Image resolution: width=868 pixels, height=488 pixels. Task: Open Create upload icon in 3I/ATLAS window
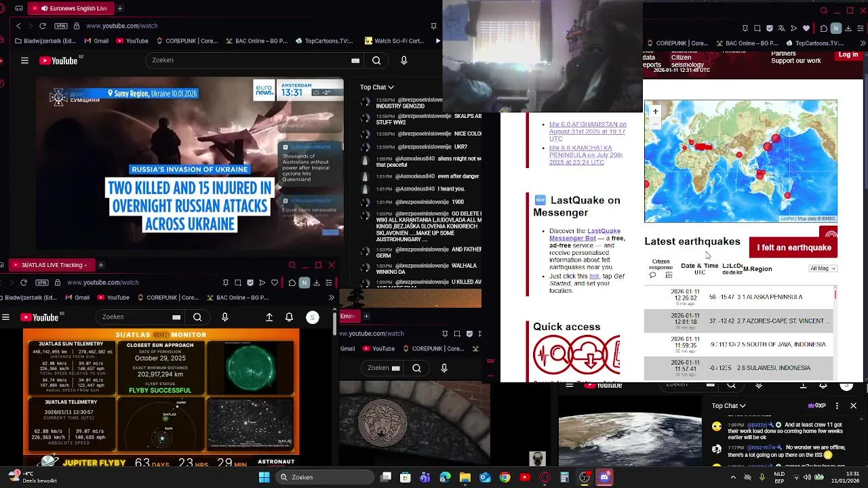[269, 317]
